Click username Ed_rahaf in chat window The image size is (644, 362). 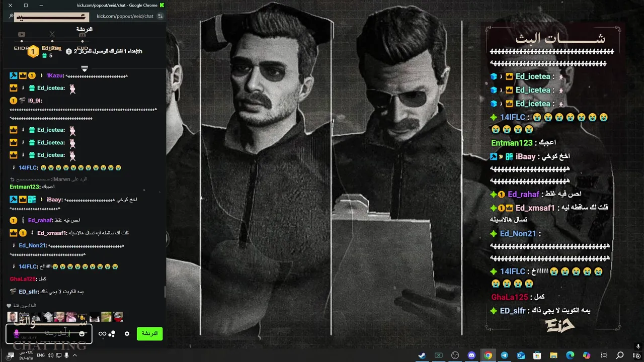(40, 220)
